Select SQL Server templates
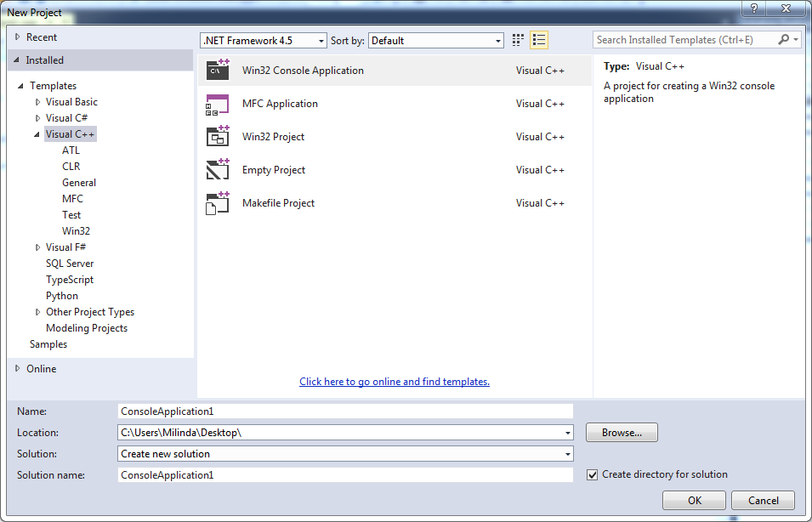The image size is (812, 522). 70,263
